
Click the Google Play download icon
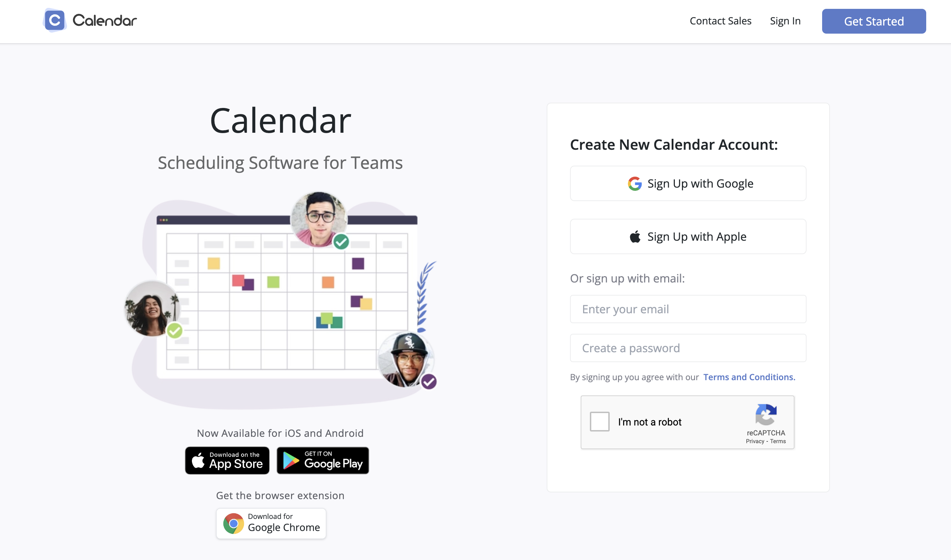(x=323, y=460)
